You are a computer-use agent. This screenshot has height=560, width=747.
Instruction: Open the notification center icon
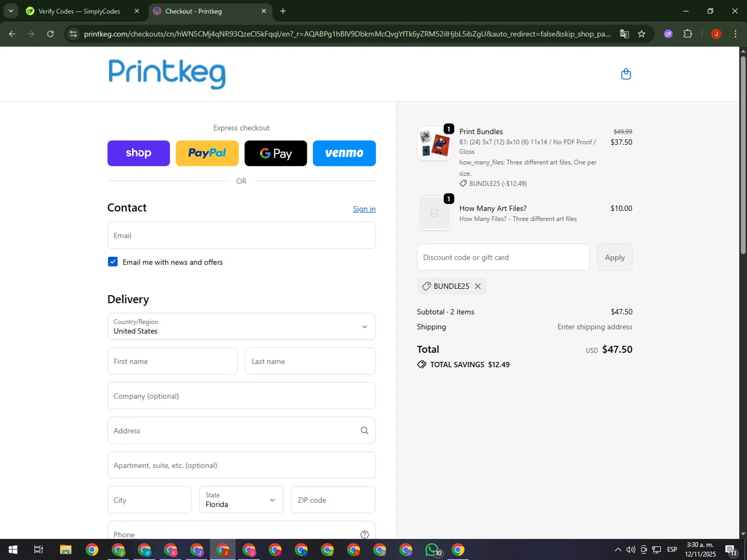tap(731, 550)
